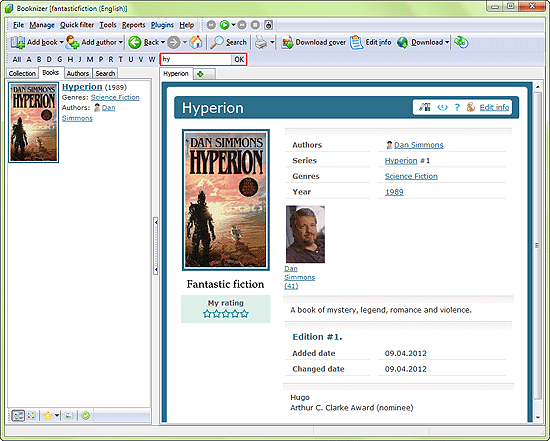The image size is (550, 441).
Task: Go back with the green Back arrow
Action: pos(134,42)
